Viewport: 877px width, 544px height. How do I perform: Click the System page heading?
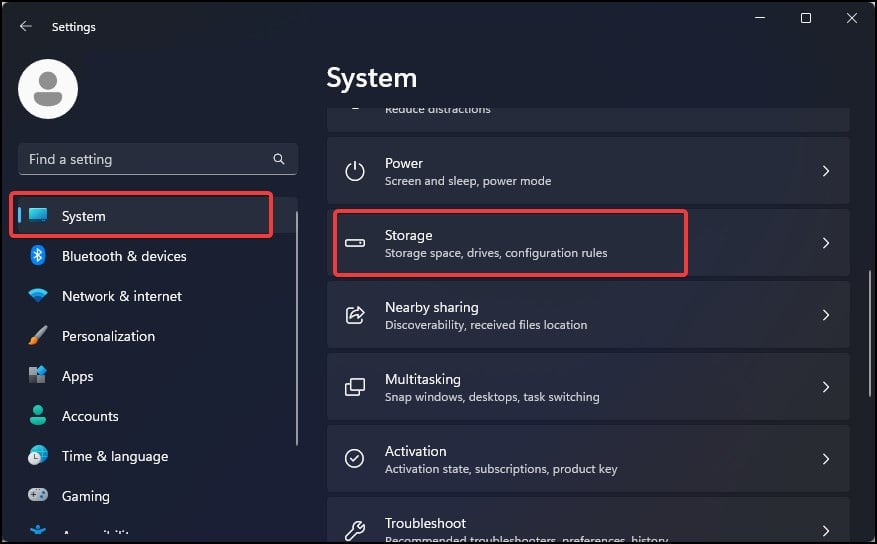pyautogui.click(x=371, y=78)
